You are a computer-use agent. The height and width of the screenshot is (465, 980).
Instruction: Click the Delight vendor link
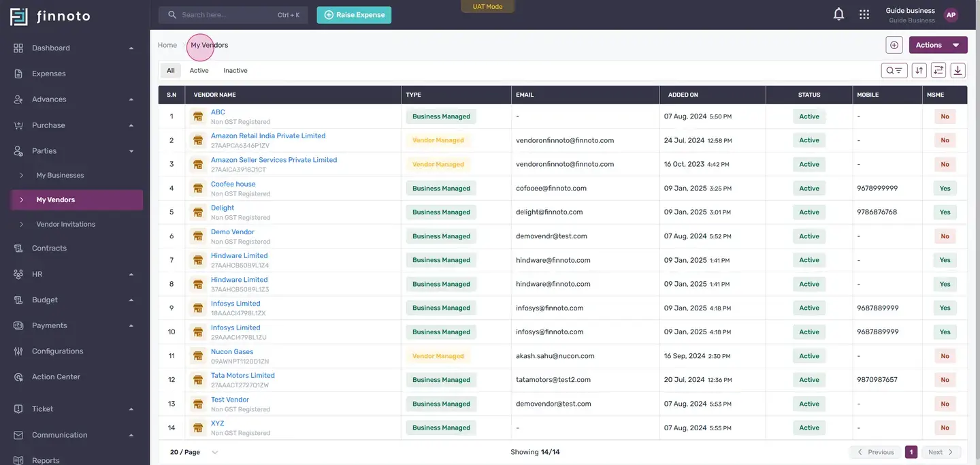[x=223, y=208]
